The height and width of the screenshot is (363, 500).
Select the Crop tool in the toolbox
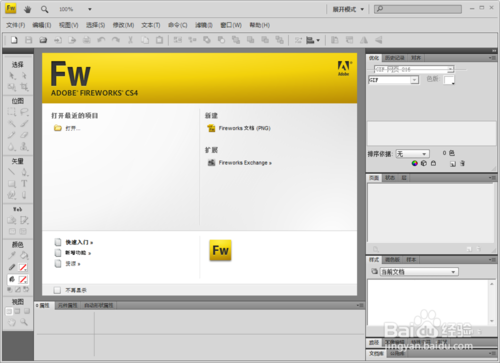coord(24,87)
